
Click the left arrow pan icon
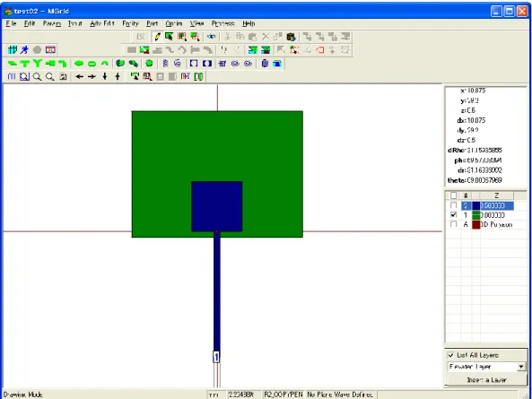pos(79,76)
